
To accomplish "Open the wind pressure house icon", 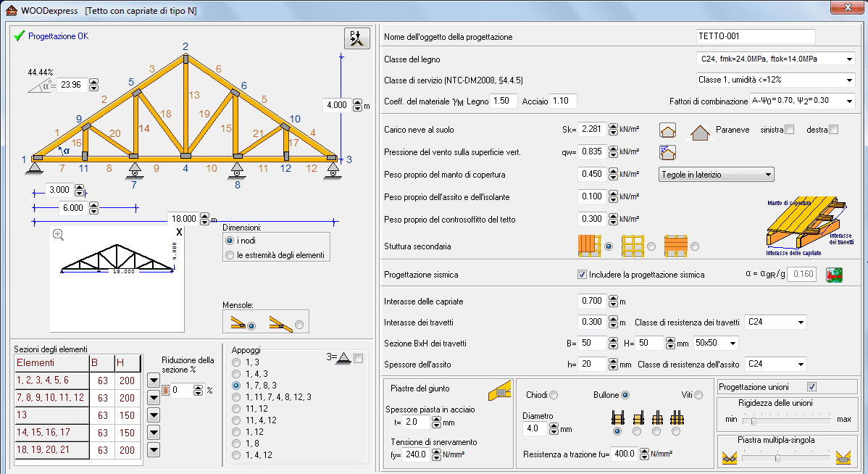I will click(667, 152).
